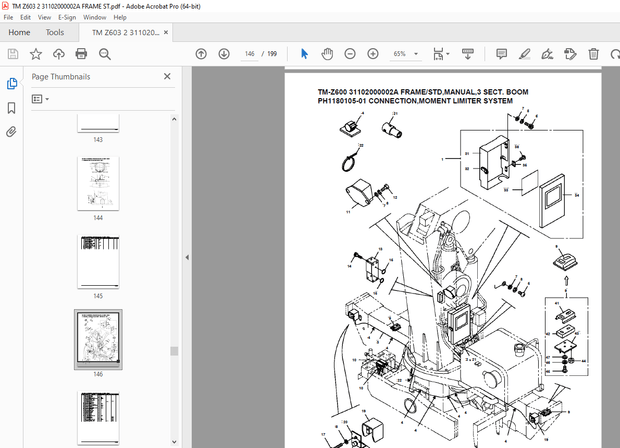The width and height of the screenshot is (620, 448).
Task: Open the E-Sign menu
Action: (67, 17)
